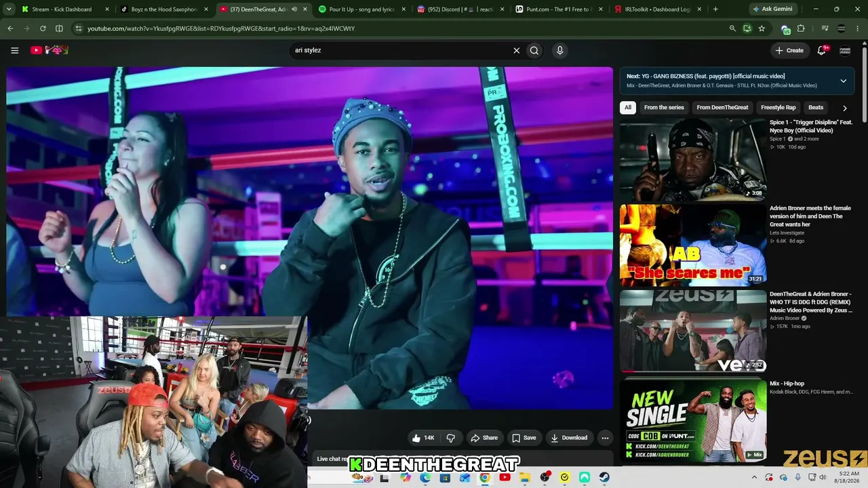Dislike the video
The height and width of the screenshot is (488, 868).
point(450,438)
